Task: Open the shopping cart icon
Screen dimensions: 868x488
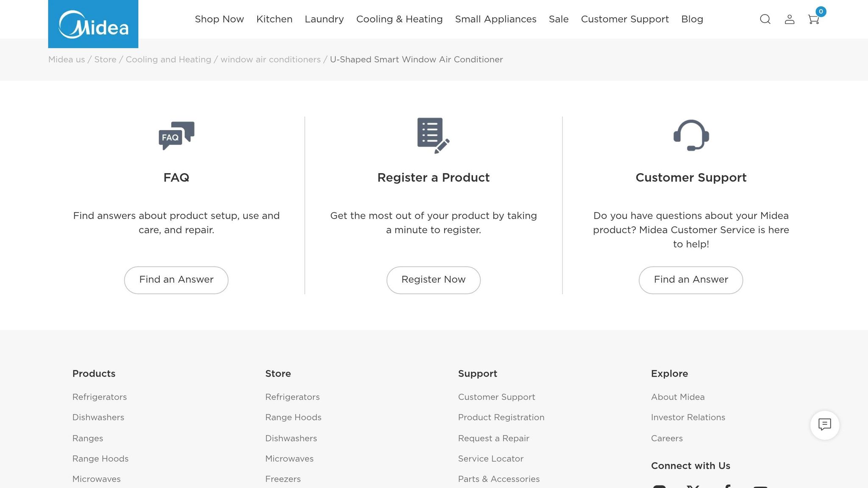Action: point(813,19)
